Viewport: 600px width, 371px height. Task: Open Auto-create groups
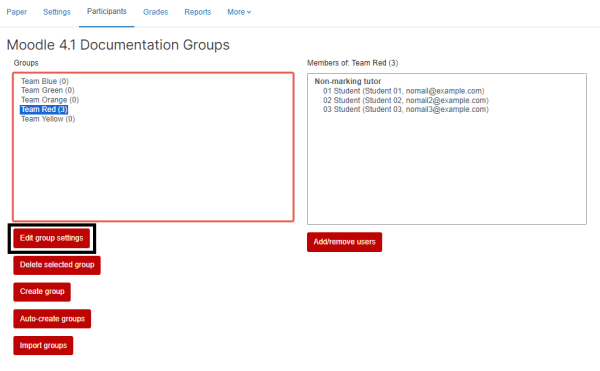tap(52, 319)
